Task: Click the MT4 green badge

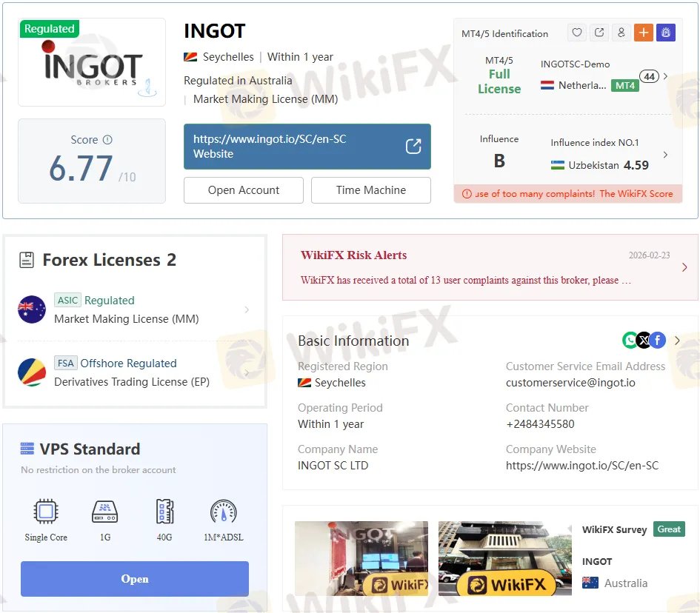Action: (625, 86)
